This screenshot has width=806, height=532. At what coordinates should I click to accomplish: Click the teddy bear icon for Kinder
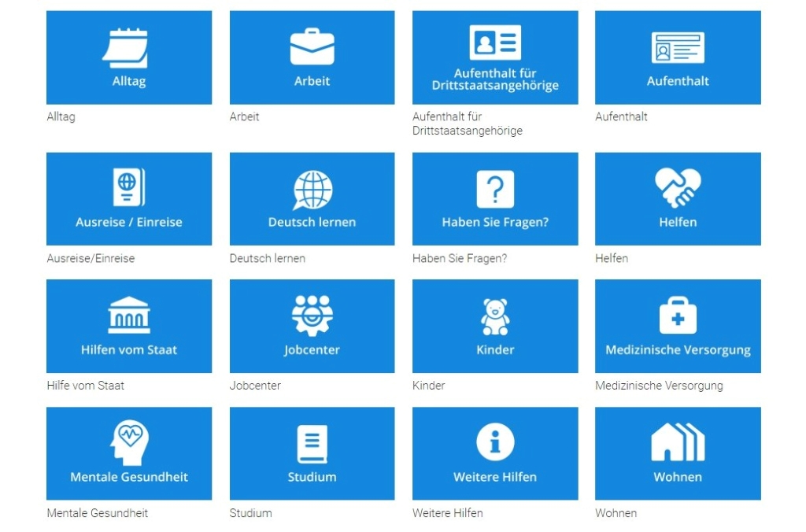[x=495, y=316]
